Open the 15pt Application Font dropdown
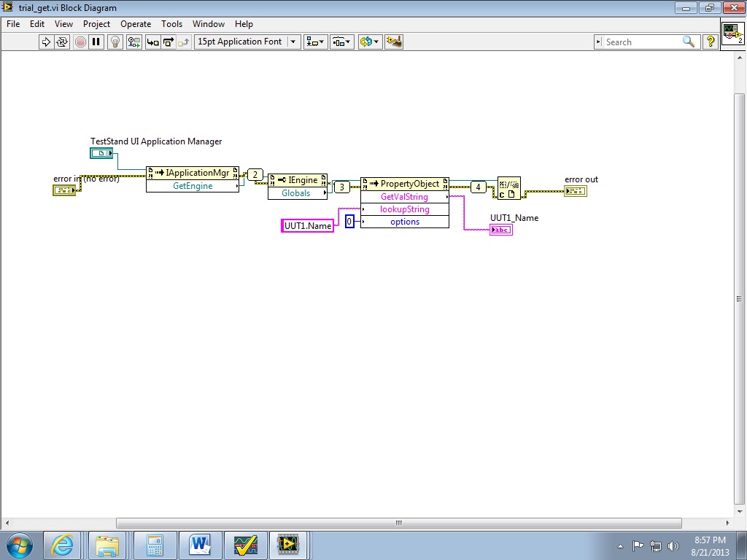This screenshot has width=747, height=560. click(247, 42)
